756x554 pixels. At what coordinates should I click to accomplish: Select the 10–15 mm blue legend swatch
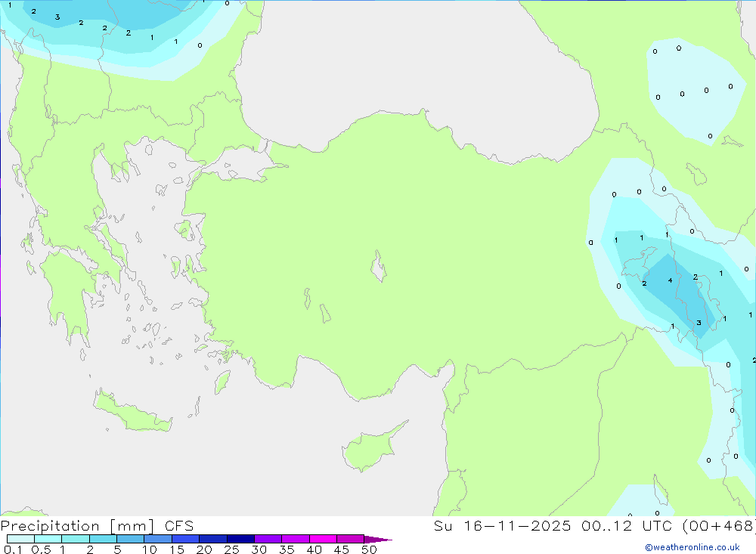(158, 539)
